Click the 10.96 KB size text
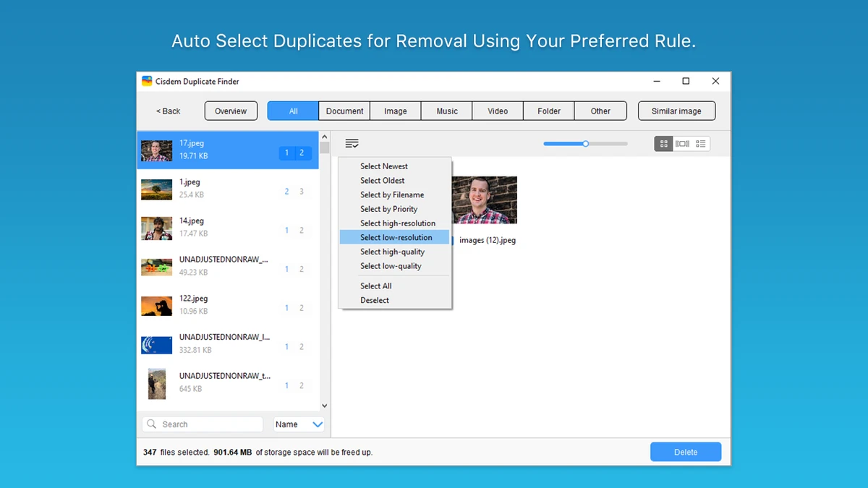868x488 pixels. [194, 312]
